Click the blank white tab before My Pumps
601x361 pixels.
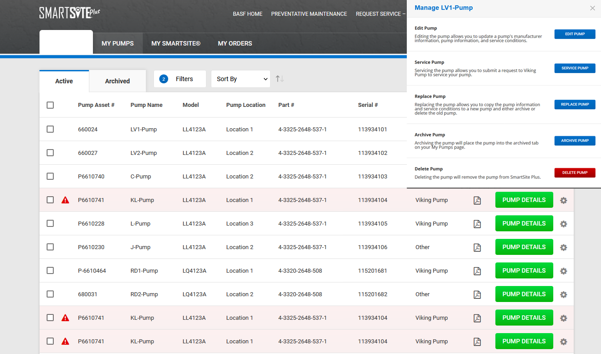pyautogui.click(x=66, y=42)
